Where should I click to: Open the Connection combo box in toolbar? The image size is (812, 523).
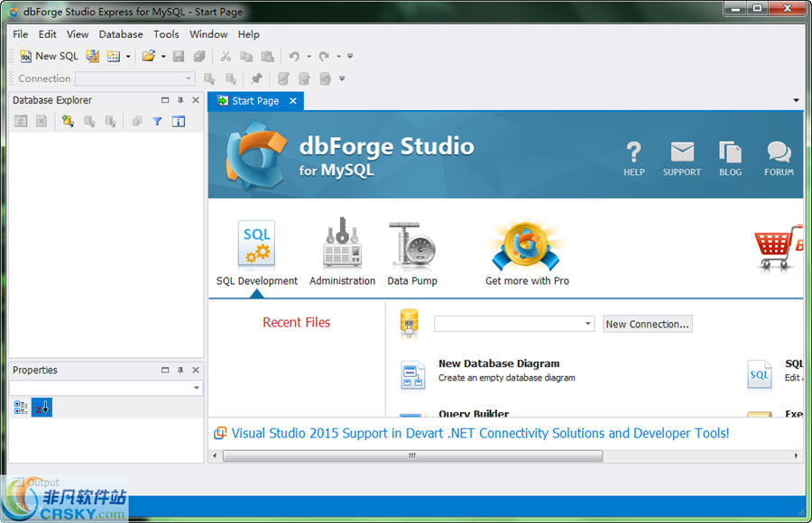[x=135, y=78]
